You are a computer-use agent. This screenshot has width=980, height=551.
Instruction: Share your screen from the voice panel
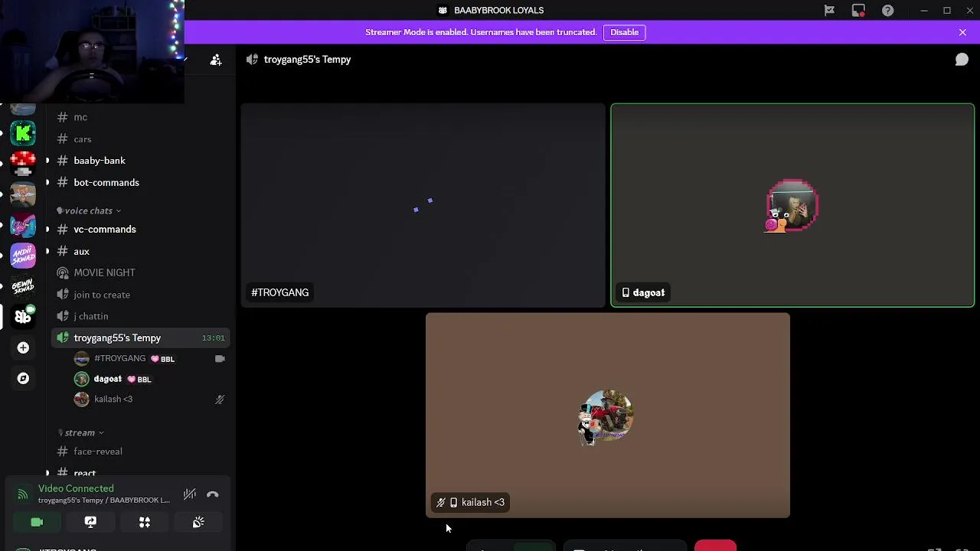(90, 522)
